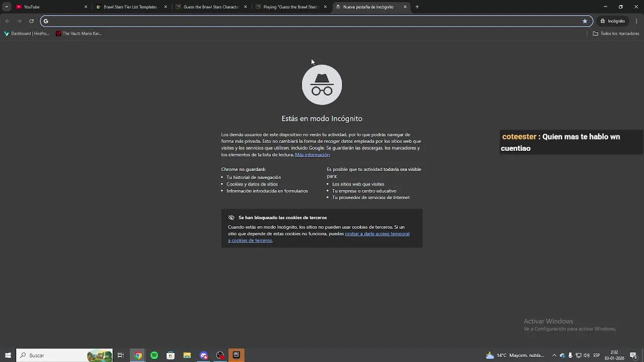The image size is (644, 362).
Task: Open the 14°C weather widget
Action: point(515,355)
